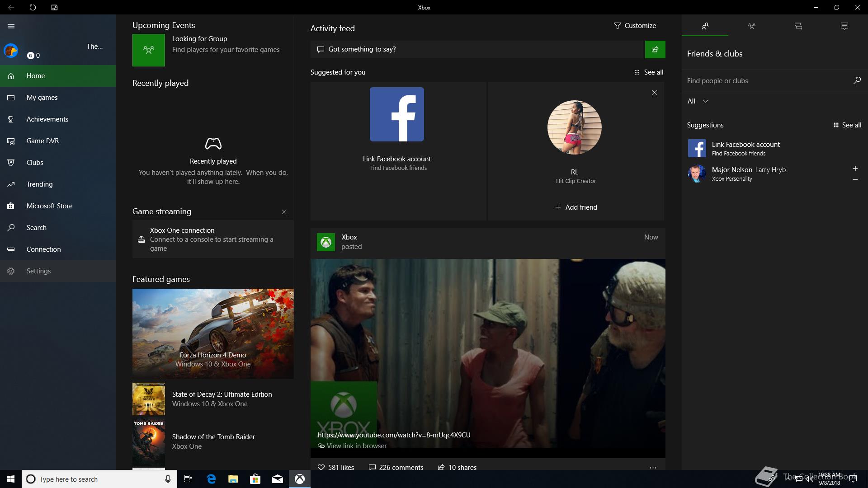Image resolution: width=868 pixels, height=488 pixels.
Task: Select Xbox One connection item
Action: (x=213, y=239)
